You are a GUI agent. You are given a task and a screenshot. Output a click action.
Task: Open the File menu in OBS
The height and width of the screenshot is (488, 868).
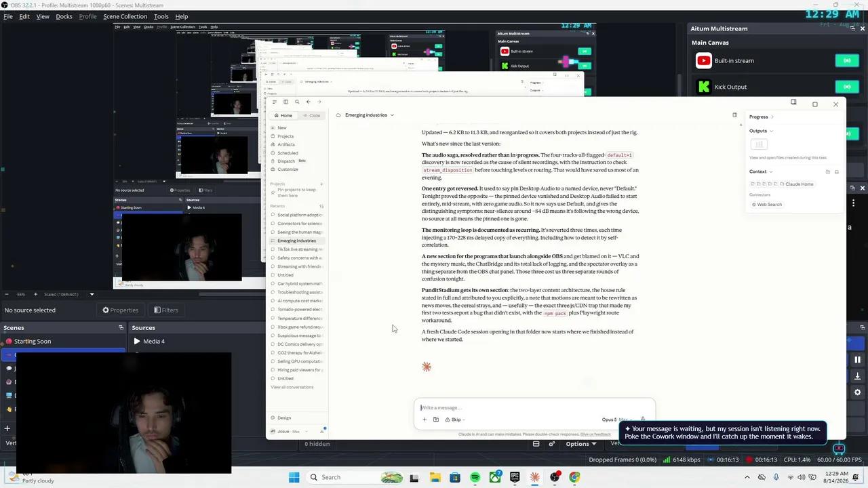(8, 16)
